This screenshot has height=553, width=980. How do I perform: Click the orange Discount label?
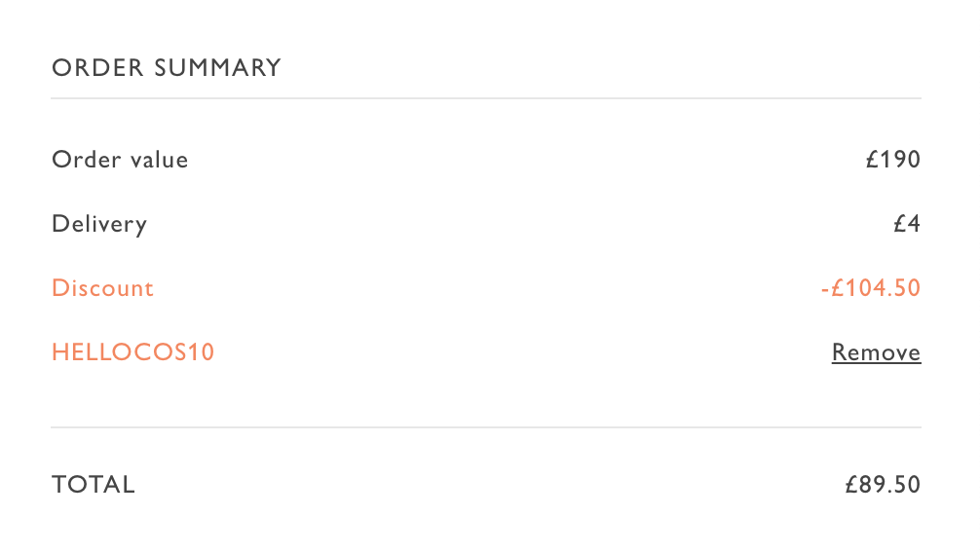102,288
